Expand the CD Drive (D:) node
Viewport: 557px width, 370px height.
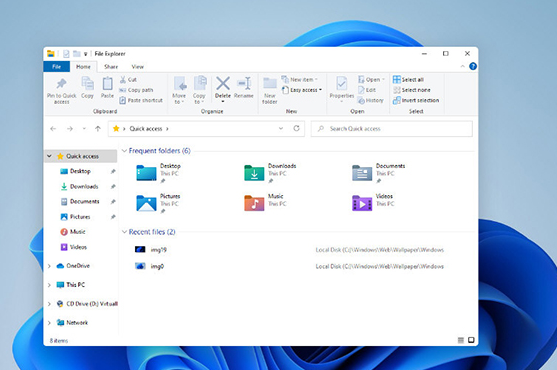49,304
